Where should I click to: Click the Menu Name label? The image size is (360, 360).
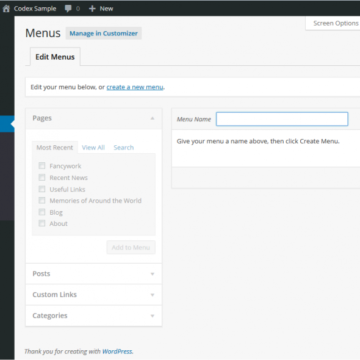pyautogui.click(x=194, y=119)
